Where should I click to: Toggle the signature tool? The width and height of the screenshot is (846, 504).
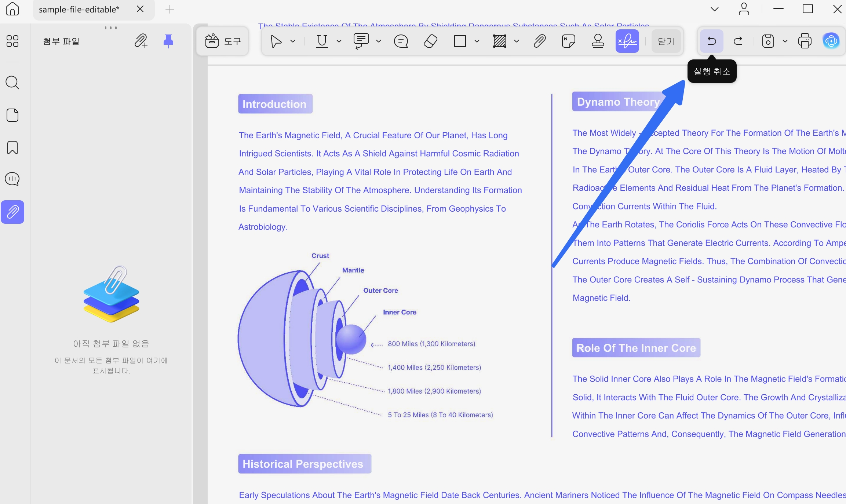627,41
